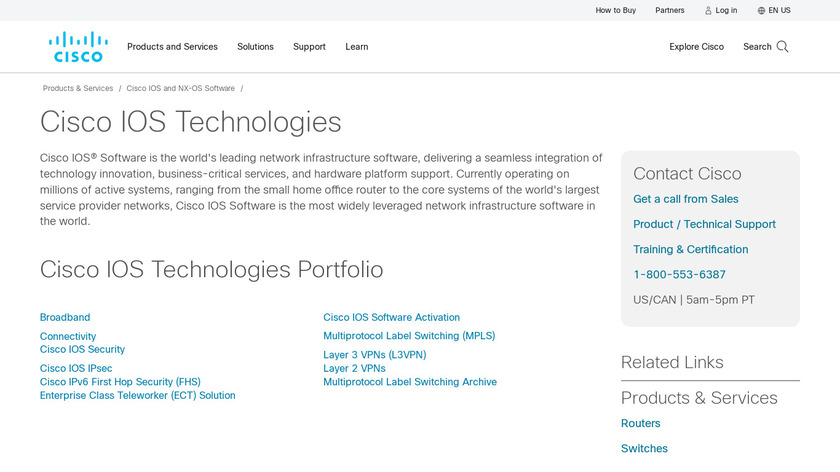
Task: Open Products and Services menu
Action: click(x=172, y=47)
